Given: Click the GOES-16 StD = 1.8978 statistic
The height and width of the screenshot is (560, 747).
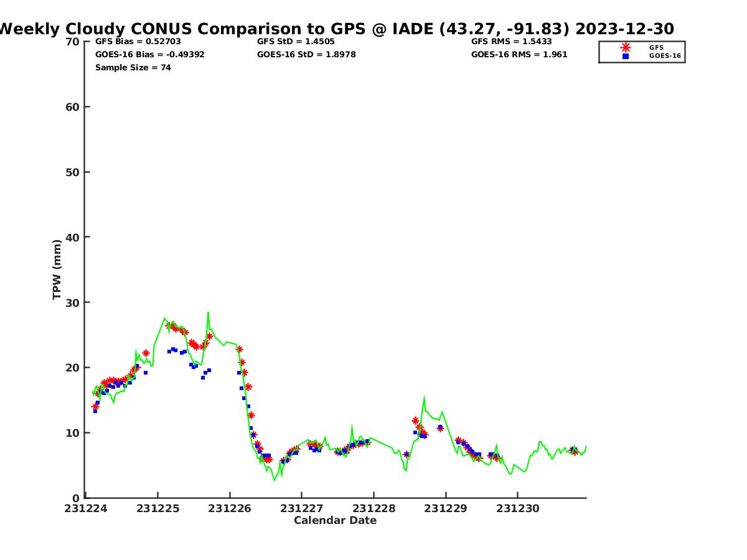Looking at the screenshot, I should (x=306, y=55).
